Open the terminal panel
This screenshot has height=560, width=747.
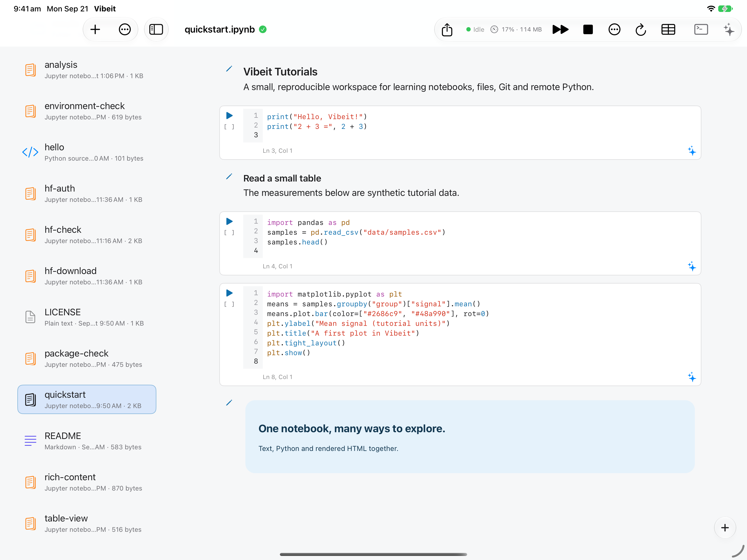[701, 29]
